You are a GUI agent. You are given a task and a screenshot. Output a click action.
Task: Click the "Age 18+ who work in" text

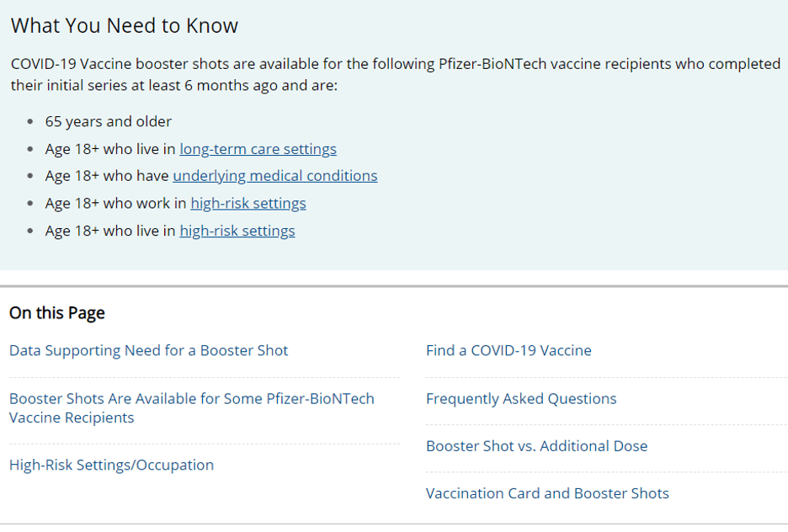(x=115, y=203)
